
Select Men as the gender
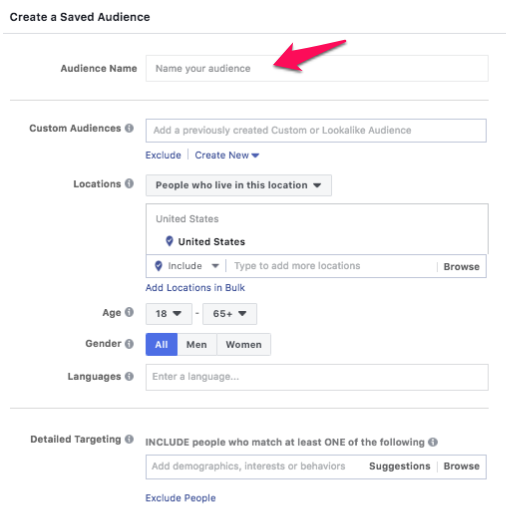(x=197, y=344)
